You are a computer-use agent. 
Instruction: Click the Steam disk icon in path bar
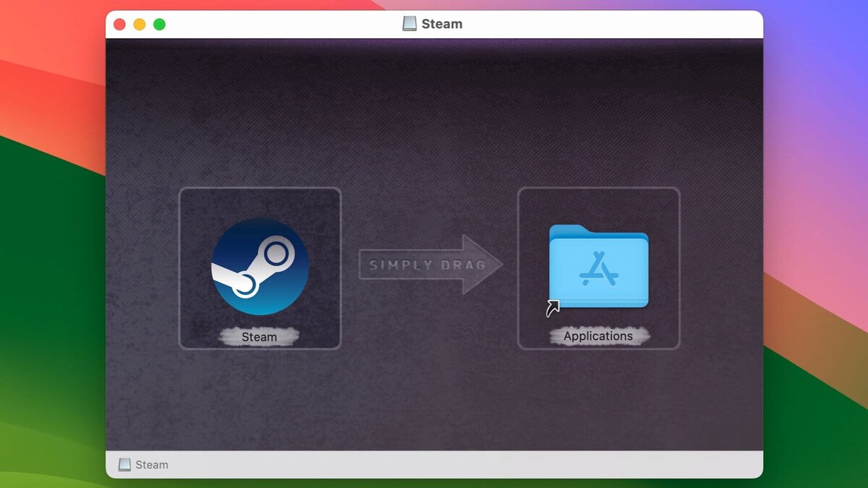(x=124, y=465)
